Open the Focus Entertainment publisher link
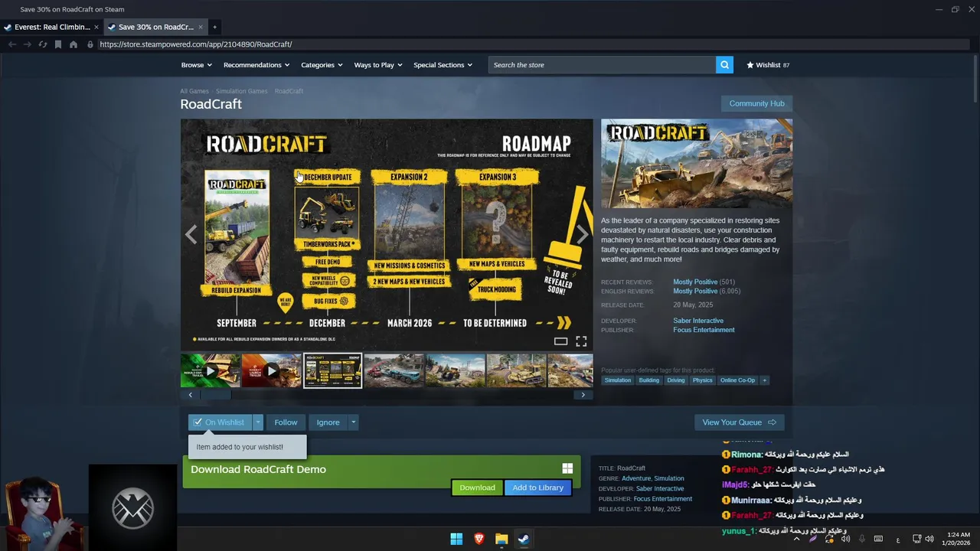 point(704,330)
